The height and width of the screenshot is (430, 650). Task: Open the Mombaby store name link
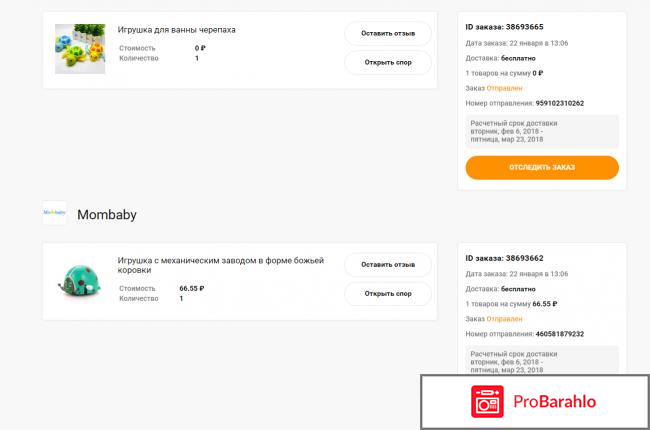pyautogui.click(x=107, y=214)
